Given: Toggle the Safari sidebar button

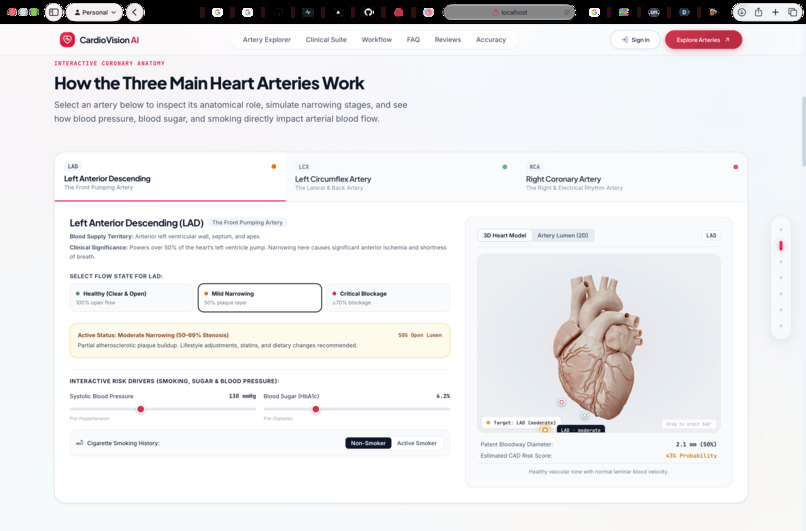Looking at the screenshot, I should click(53, 12).
